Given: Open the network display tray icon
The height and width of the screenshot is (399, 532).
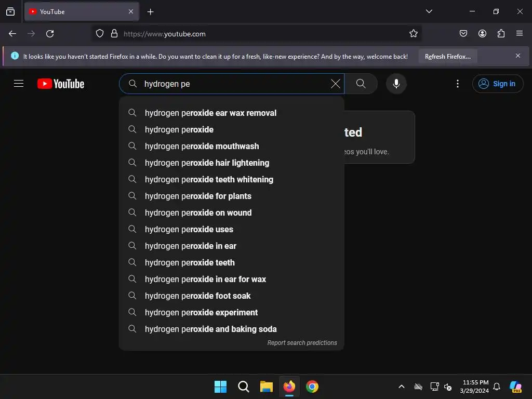Looking at the screenshot, I should point(434,387).
